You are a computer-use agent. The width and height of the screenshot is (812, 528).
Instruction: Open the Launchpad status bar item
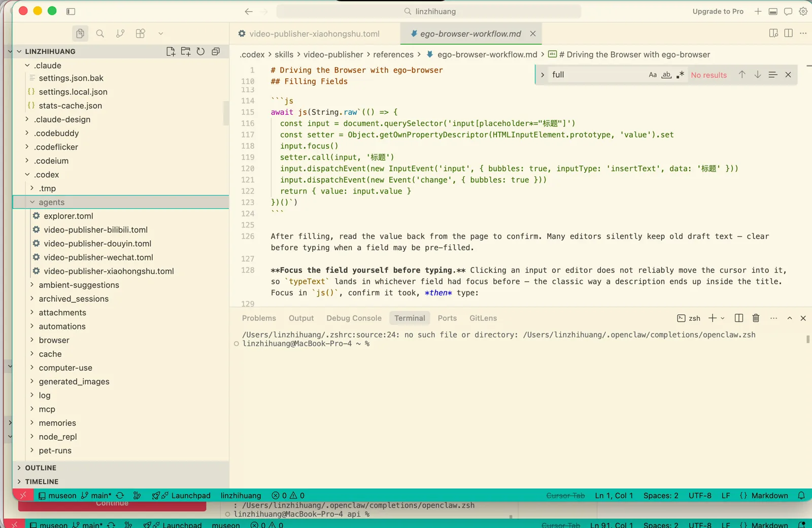181,496
